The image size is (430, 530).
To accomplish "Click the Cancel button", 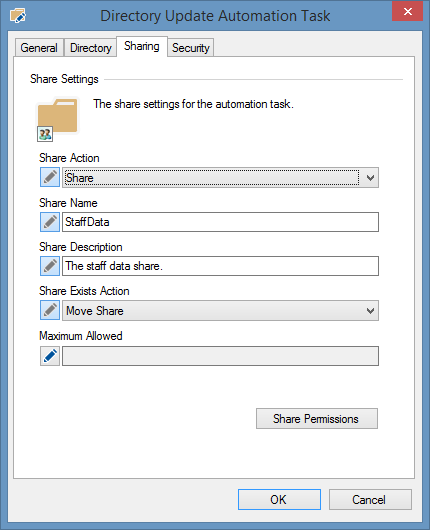I will point(370,499).
